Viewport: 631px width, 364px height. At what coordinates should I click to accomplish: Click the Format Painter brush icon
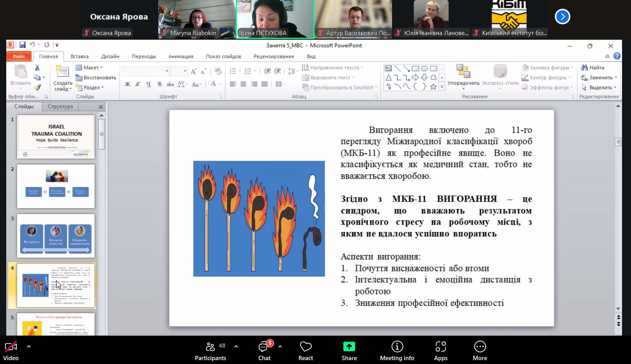point(37,88)
